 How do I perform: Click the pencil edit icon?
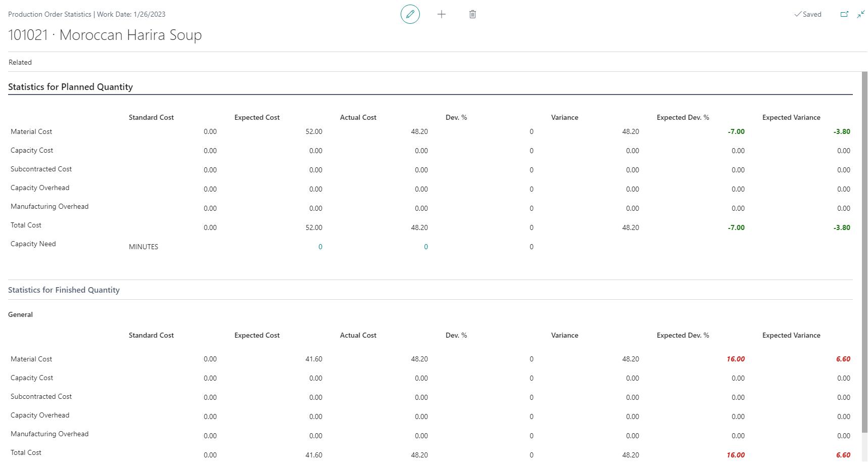tap(410, 14)
